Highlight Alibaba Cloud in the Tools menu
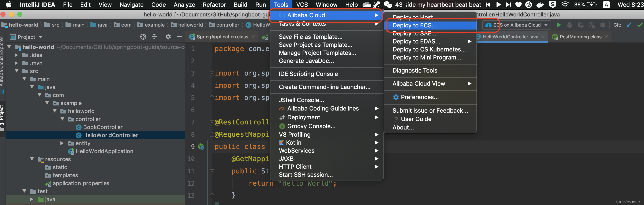Screen dimensions: 644x205 [326, 15]
